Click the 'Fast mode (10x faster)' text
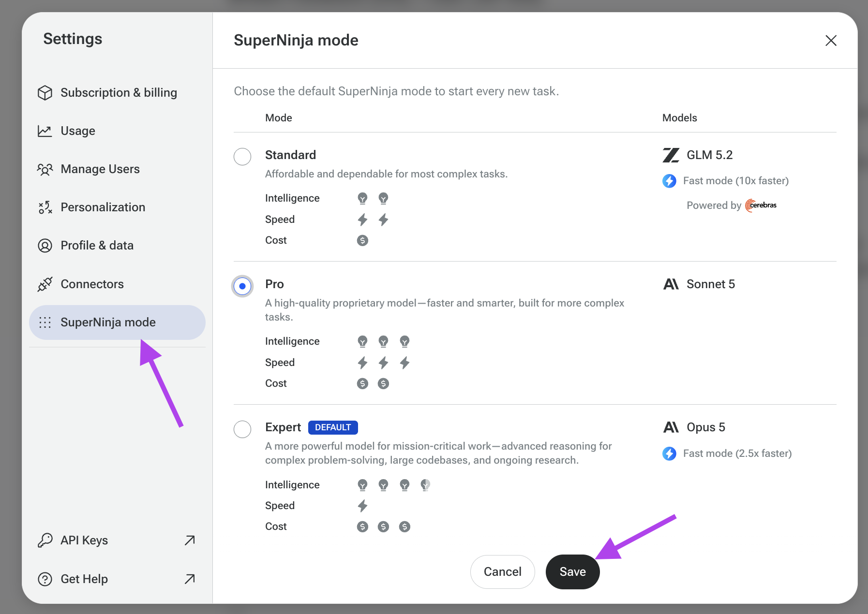The width and height of the screenshot is (868, 614). 736,181
